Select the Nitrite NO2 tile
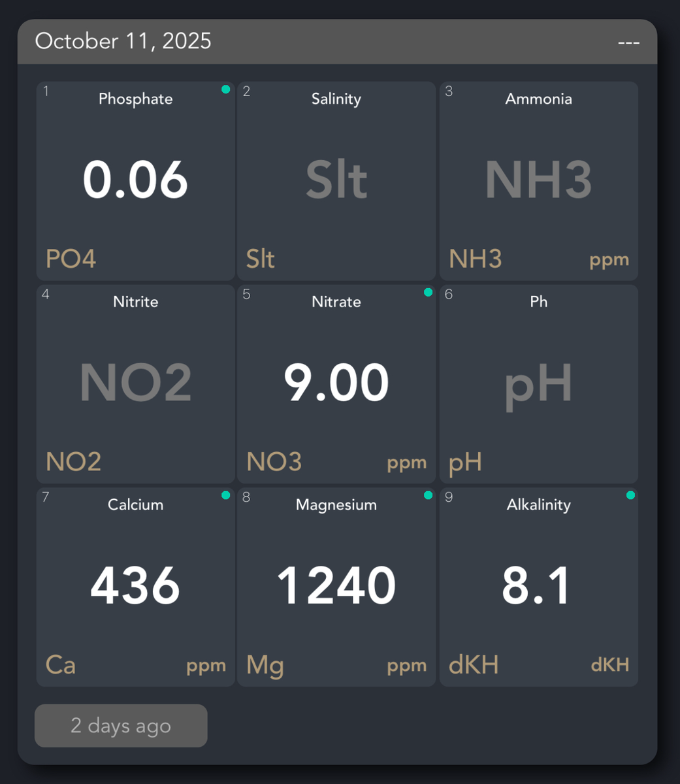The width and height of the screenshot is (680, 784). [x=135, y=384]
